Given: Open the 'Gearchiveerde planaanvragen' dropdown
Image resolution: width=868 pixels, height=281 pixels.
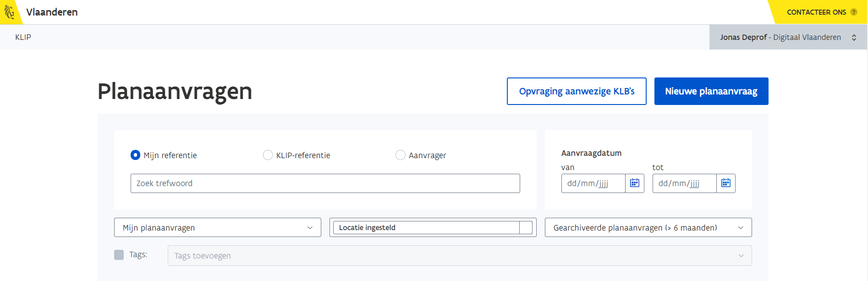Looking at the screenshot, I should click(x=648, y=228).
